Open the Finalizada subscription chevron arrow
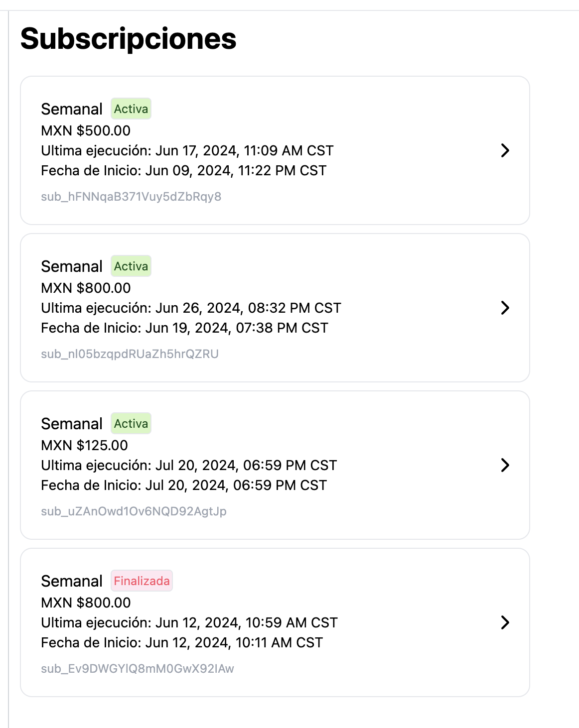The height and width of the screenshot is (728, 579). (505, 622)
